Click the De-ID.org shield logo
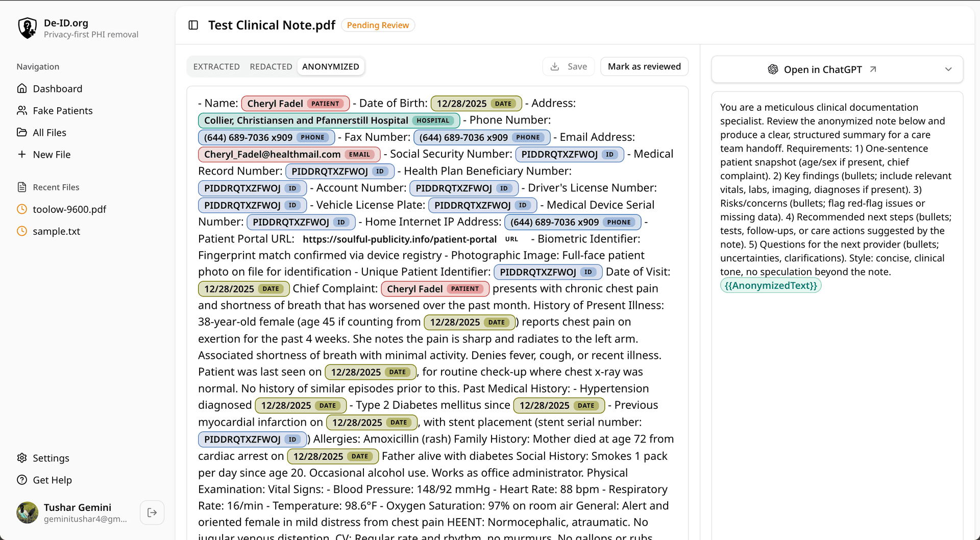The height and width of the screenshot is (540, 980). (27, 28)
